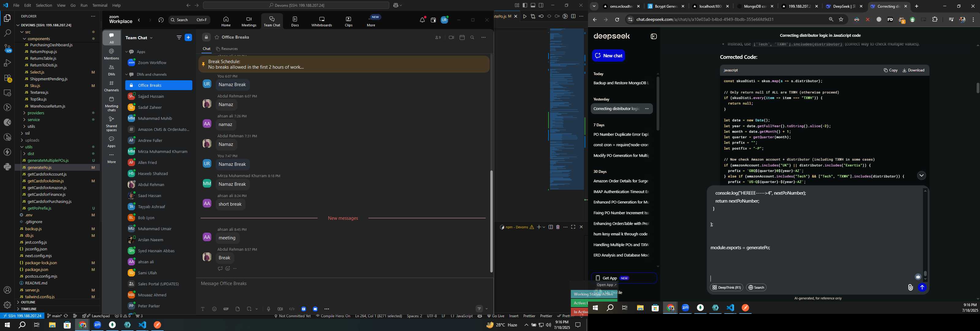Switch to MongoDB Chrome tab

755,6
